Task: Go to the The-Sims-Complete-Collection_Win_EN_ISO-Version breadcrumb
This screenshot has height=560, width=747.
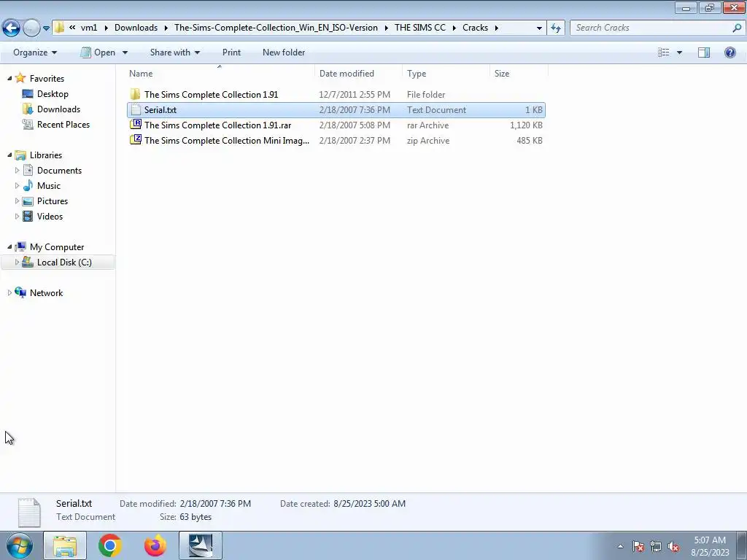Action: [276, 28]
